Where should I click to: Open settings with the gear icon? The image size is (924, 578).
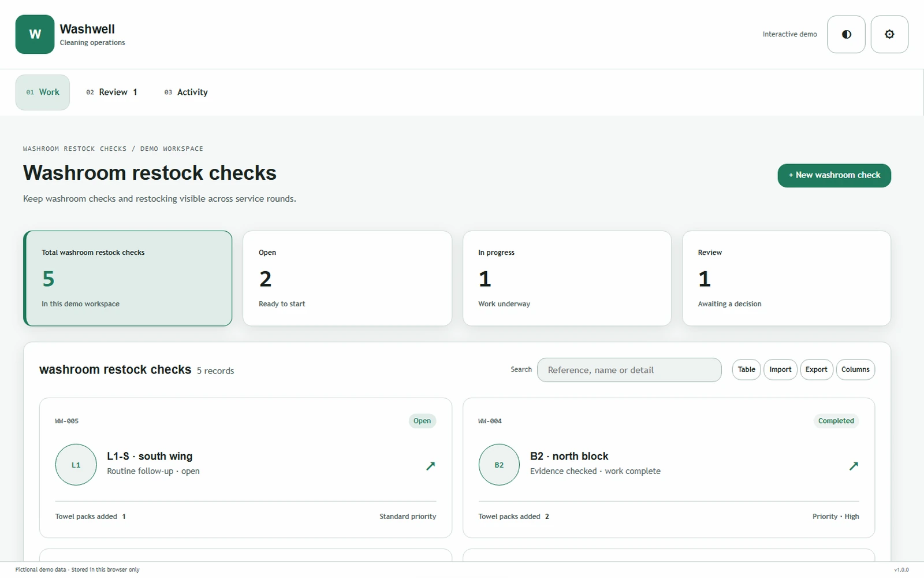click(x=889, y=35)
